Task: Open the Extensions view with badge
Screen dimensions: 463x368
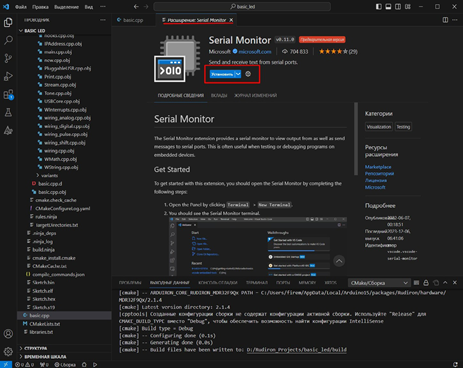Action: coord(8,95)
